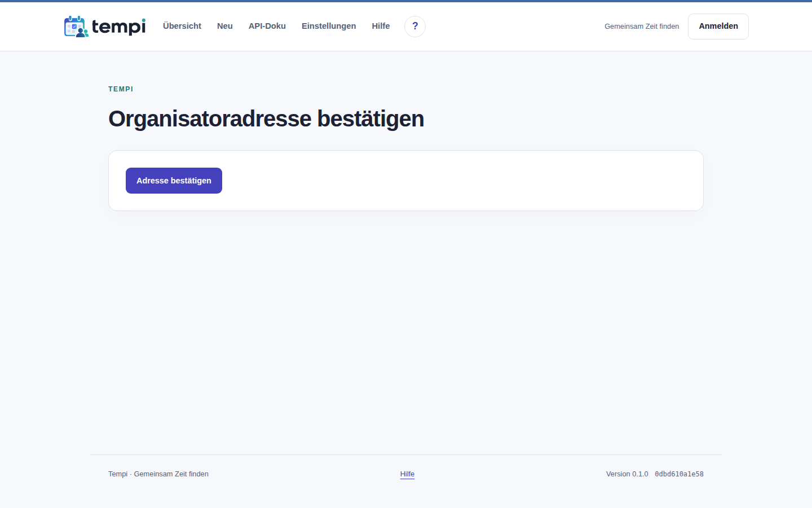The width and height of the screenshot is (812, 508).
Task: Confirm with Adresse bestätigen button
Action: pos(174,181)
